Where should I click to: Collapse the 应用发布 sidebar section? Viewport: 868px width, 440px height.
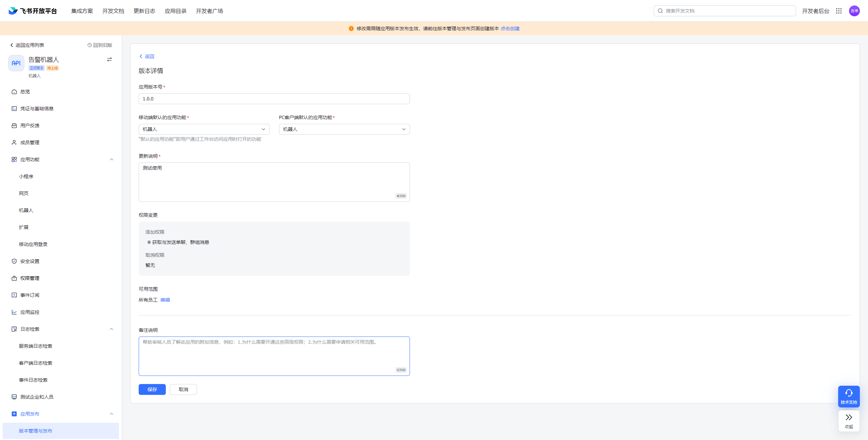112,414
